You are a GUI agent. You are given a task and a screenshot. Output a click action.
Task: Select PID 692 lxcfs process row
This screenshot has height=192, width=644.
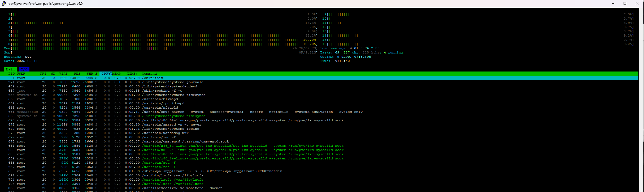point(319,175)
